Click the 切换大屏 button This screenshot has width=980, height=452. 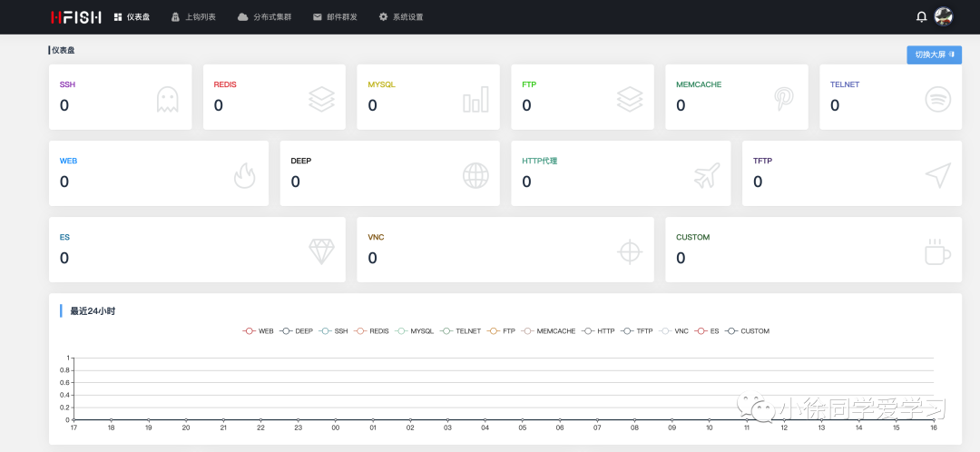pyautogui.click(x=935, y=54)
